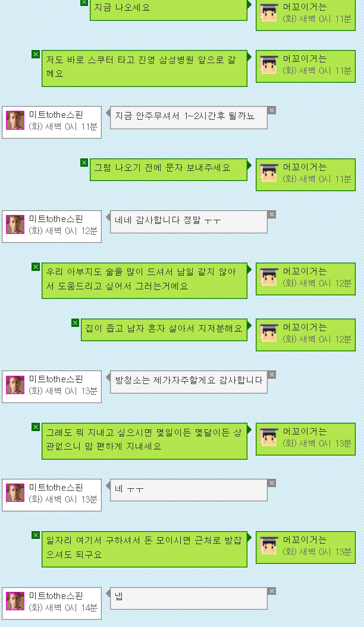Remove the '지금 안주무셔서 1~2시간후' message with its X icon

click(x=272, y=110)
